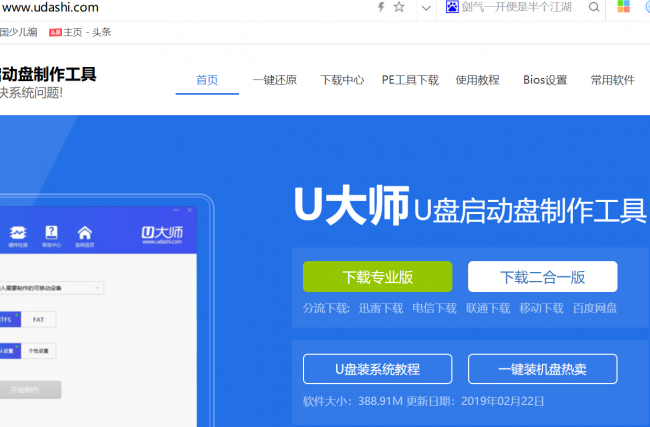Screen dimensions: 650x427
Task: Select the 个性设置 option in preview
Action: (39, 351)
